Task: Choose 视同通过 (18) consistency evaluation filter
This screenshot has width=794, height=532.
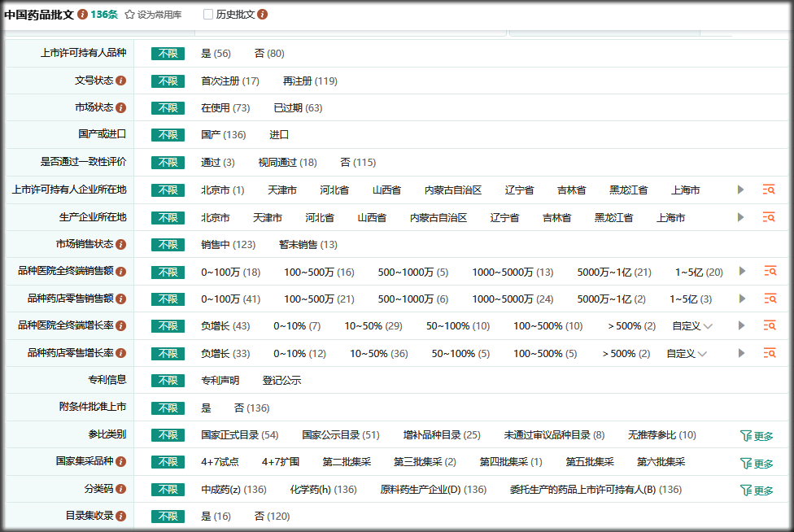Action: (287, 162)
